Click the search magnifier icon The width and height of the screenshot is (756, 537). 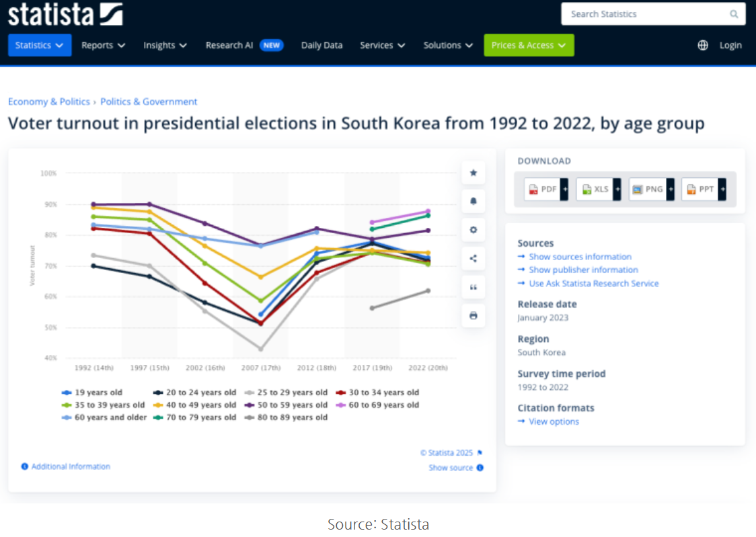tap(734, 14)
